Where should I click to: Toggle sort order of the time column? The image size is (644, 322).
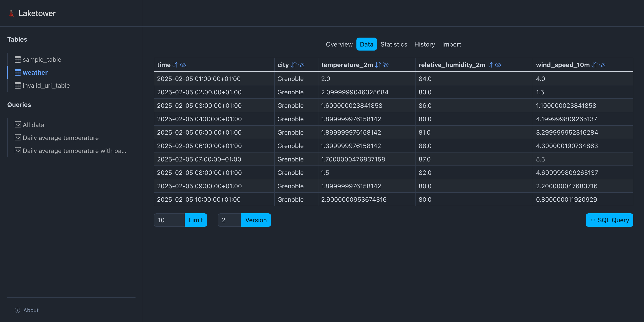175,65
